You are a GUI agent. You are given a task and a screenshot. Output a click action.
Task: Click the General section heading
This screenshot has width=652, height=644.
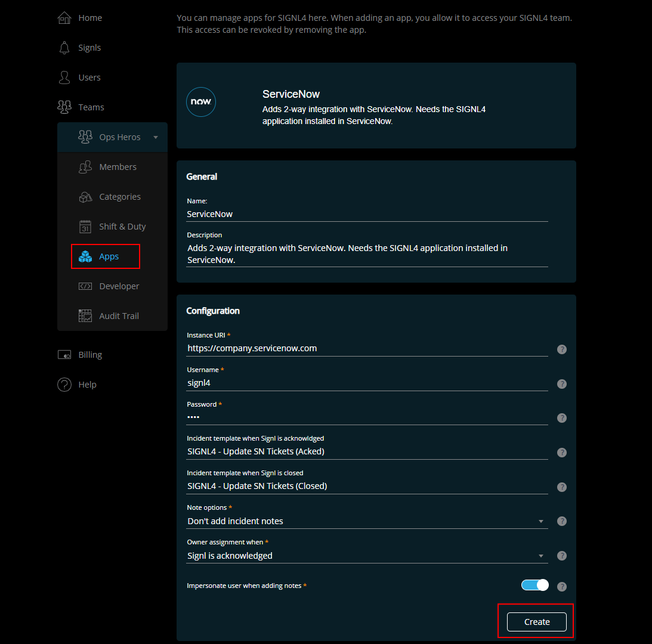[202, 177]
